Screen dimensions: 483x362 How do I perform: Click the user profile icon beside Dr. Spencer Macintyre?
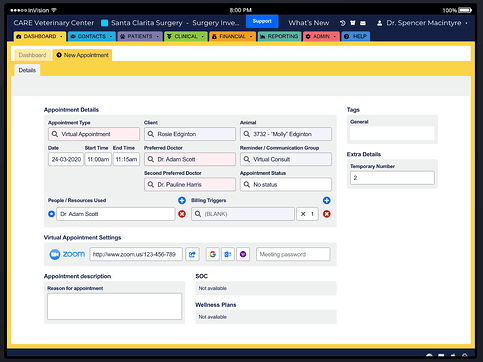[379, 23]
